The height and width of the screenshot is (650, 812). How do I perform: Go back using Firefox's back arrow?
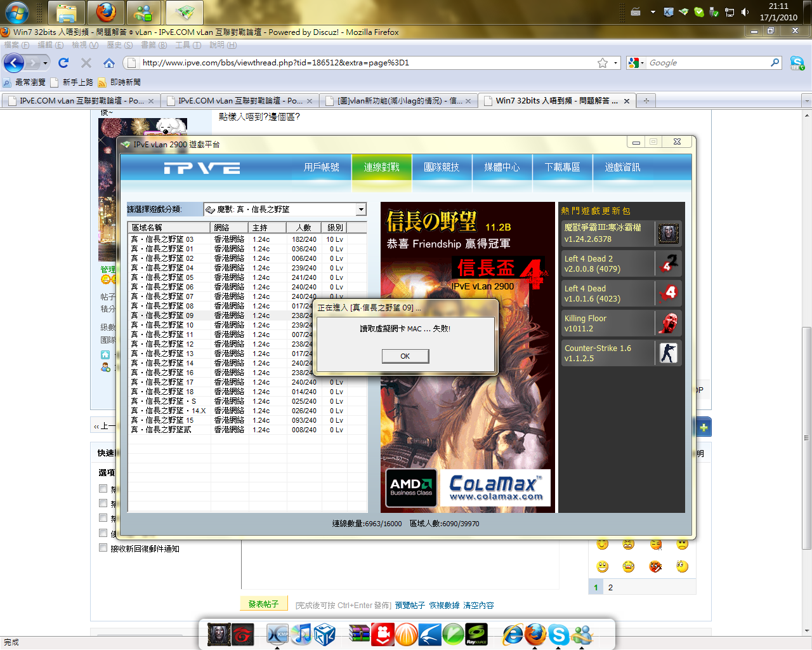coord(14,63)
